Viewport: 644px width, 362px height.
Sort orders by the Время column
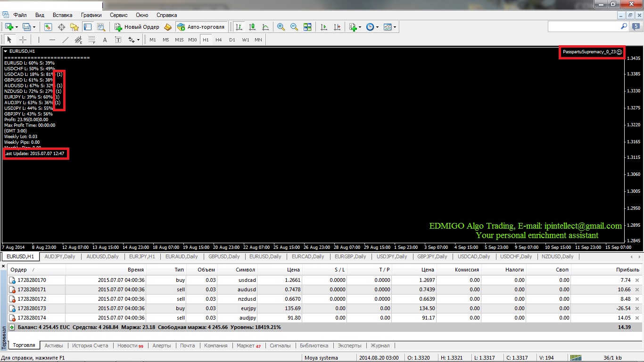pos(106,270)
